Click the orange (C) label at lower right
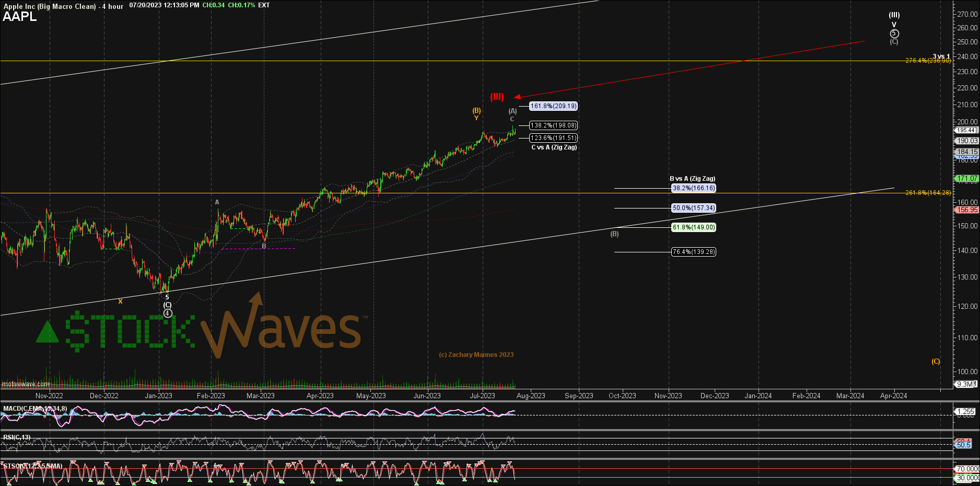 935,361
